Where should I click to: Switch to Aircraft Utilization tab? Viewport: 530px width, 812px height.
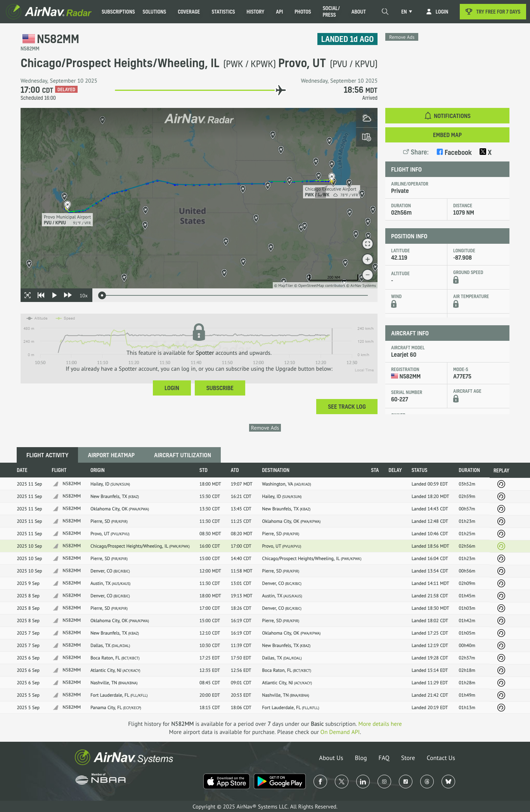pyautogui.click(x=182, y=455)
